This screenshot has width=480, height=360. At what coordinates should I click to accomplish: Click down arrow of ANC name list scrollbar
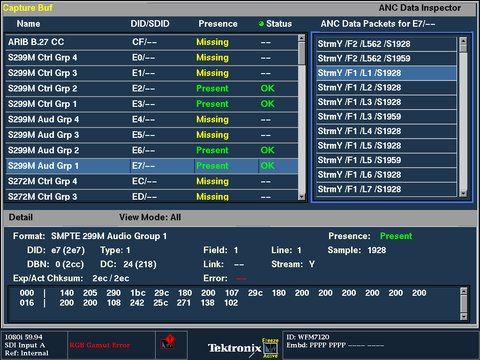tap(302, 197)
